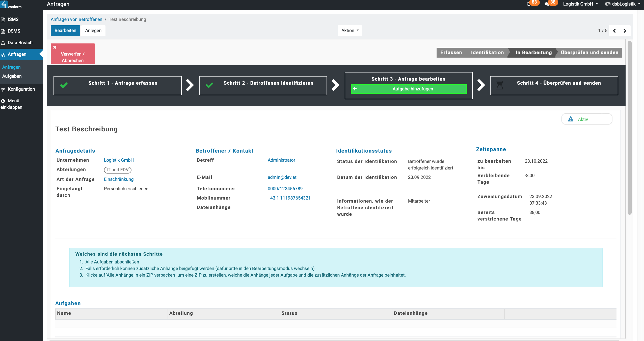
Task: Go to next record arrow
Action: tap(625, 31)
